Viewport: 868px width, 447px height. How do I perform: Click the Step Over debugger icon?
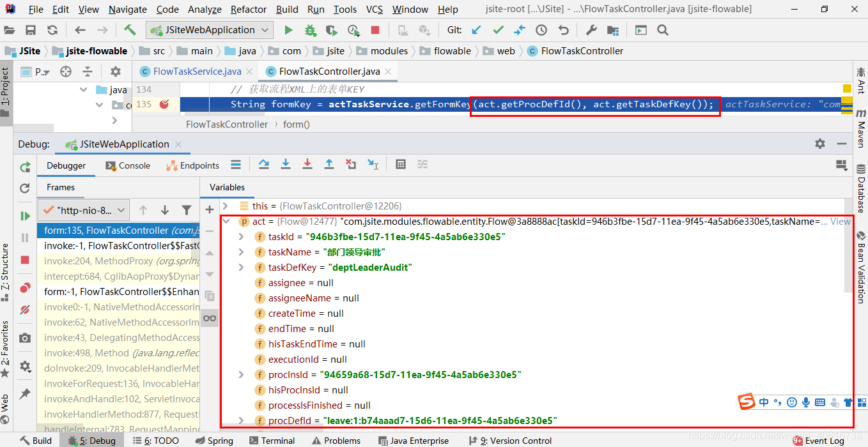(x=263, y=165)
